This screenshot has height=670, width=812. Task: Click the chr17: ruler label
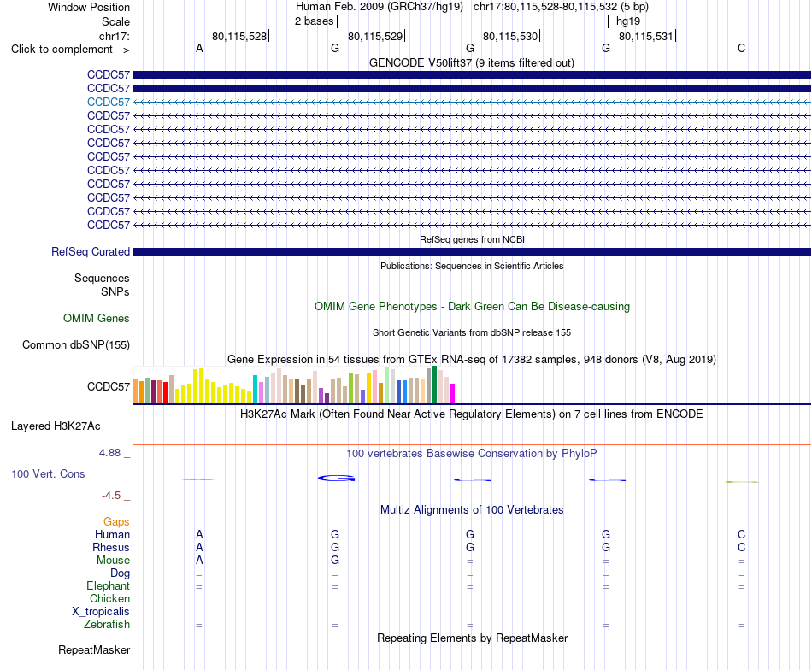pyautogui.click(x=114, y=36)
